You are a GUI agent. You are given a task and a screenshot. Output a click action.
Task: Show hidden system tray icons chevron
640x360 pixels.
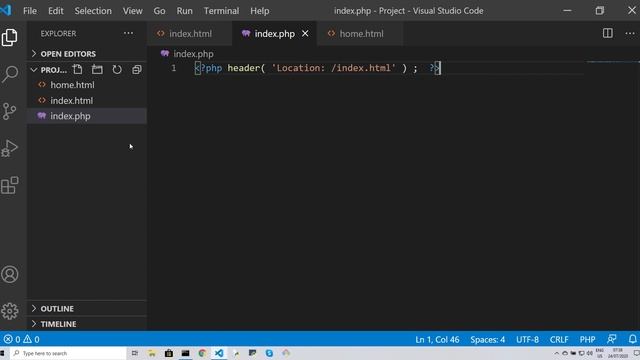click(x=556, y=353)
